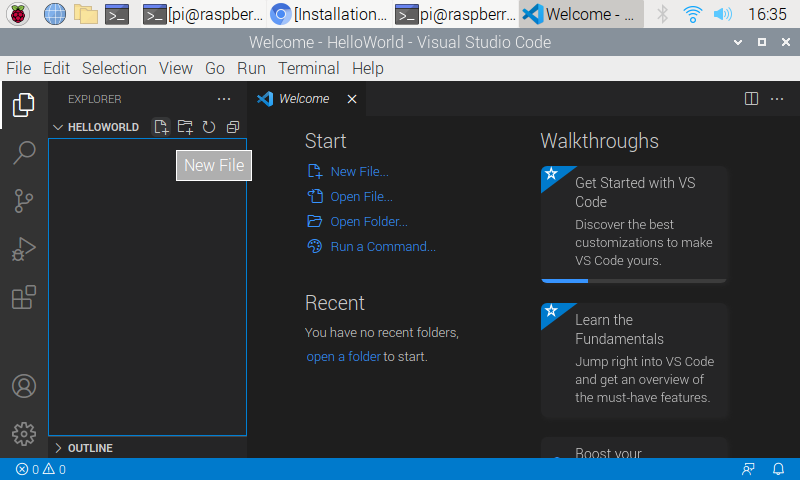Open the Terminal menu

point(309,68)
